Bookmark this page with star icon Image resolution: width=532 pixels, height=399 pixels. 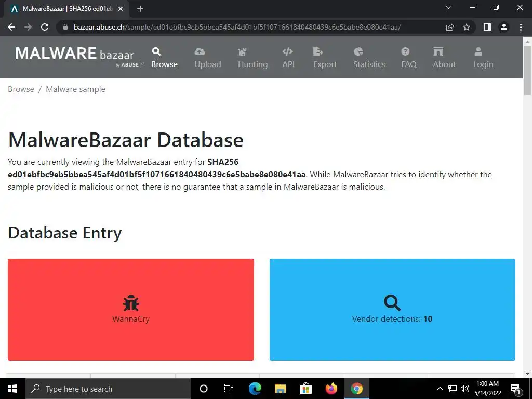467,27
